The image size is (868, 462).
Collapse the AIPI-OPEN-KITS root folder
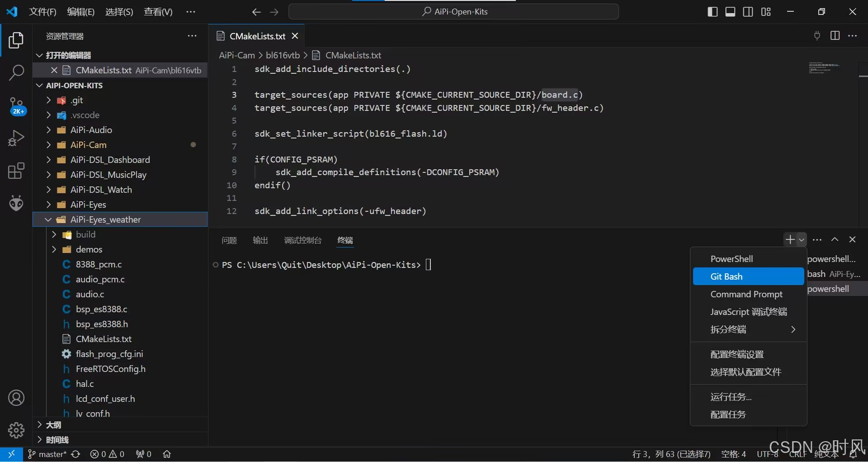pyautogui.click(x=40, y=86)
